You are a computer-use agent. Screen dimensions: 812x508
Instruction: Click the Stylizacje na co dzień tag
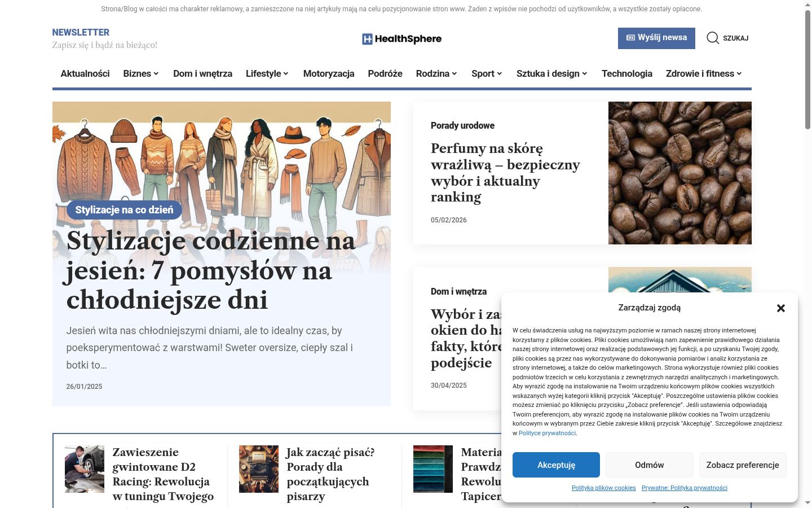(124, 210)
